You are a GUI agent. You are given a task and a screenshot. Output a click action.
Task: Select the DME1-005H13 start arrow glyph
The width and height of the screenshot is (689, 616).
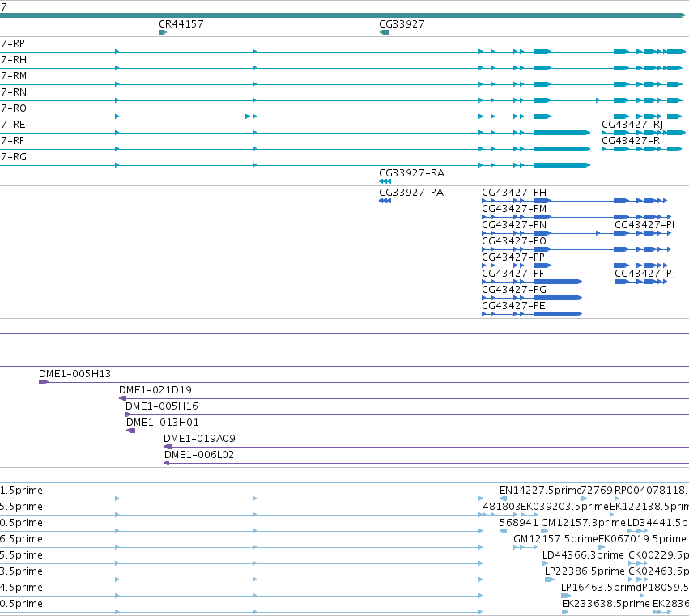(44, 382)
